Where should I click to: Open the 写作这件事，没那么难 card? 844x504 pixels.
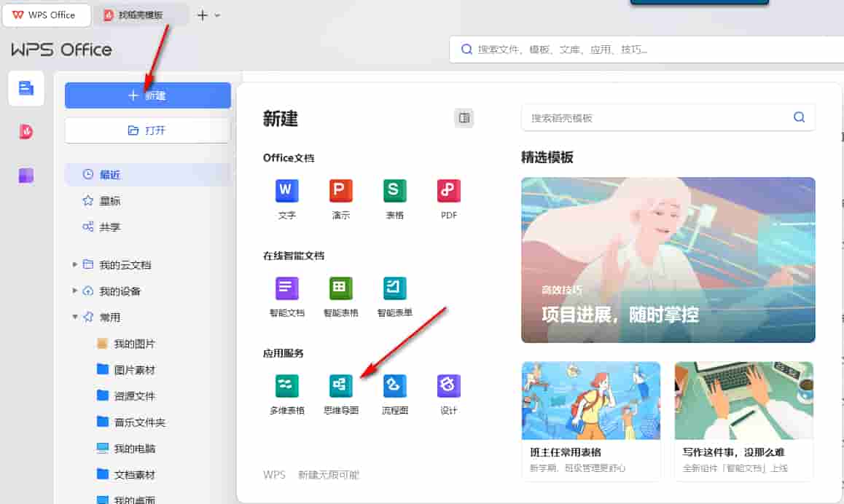point(744,421)
